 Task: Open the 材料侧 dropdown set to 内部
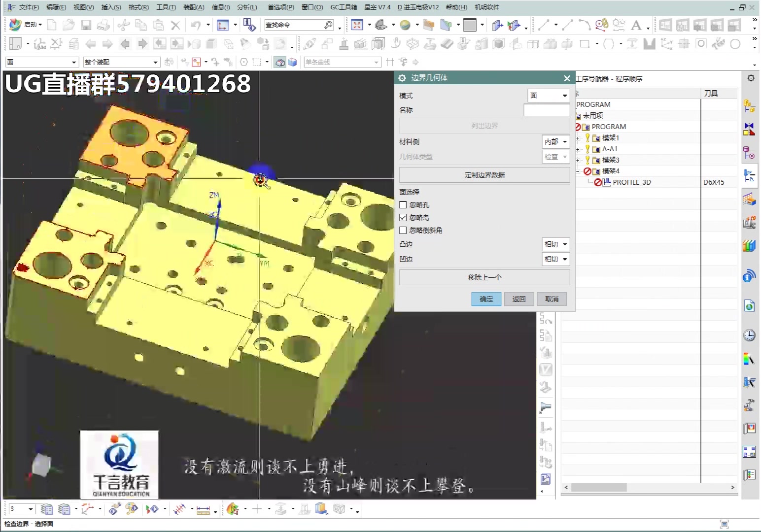(x=555, y=142)
